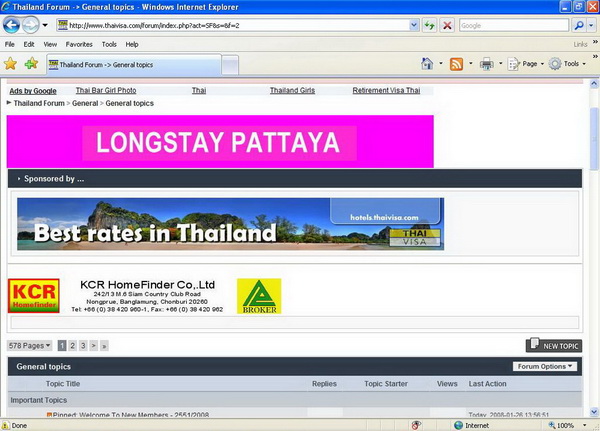Click the LONGSTAY PATTAYA banner
This screenshot has width=600, height=431.
pyautogui.click(x=220, y=141)
